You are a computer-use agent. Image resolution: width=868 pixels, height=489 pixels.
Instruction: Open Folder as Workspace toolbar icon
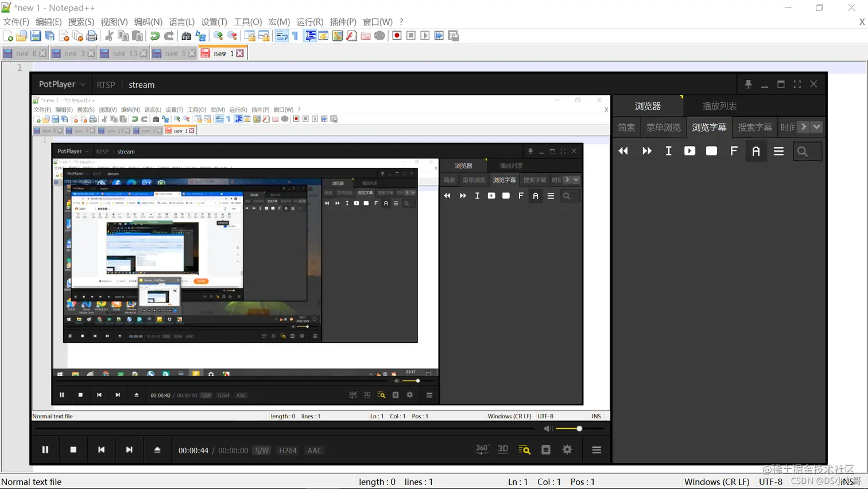click(366, 36)
